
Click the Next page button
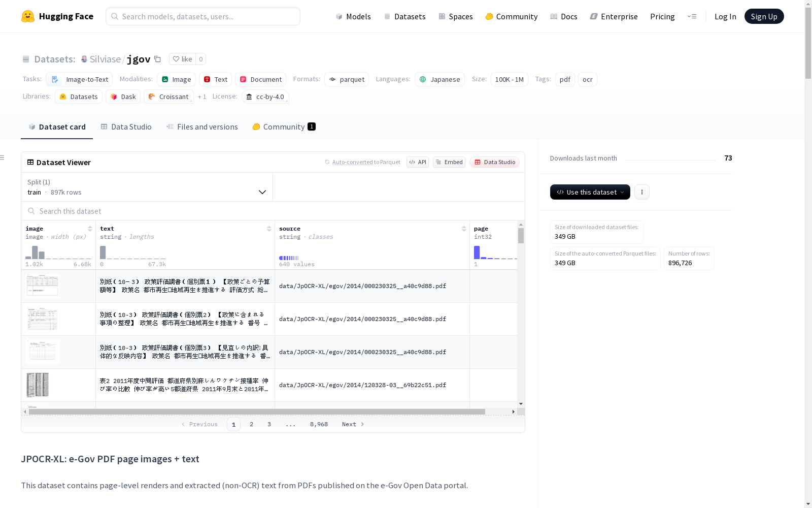(x=353, y=424)
